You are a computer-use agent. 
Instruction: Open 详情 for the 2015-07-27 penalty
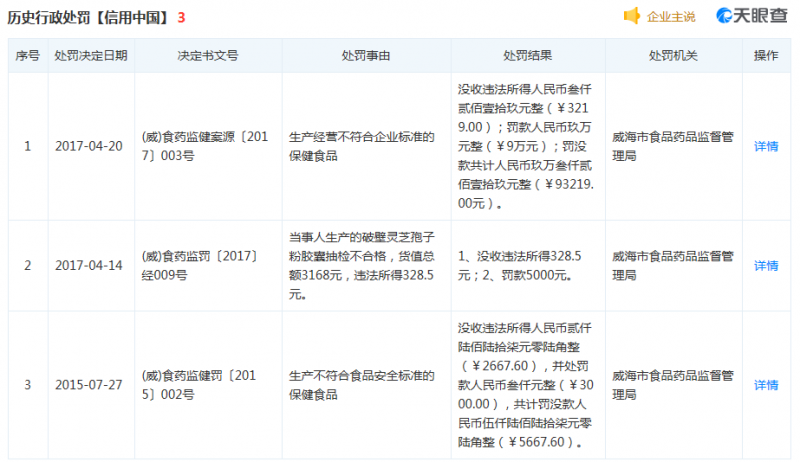(766, 385)
